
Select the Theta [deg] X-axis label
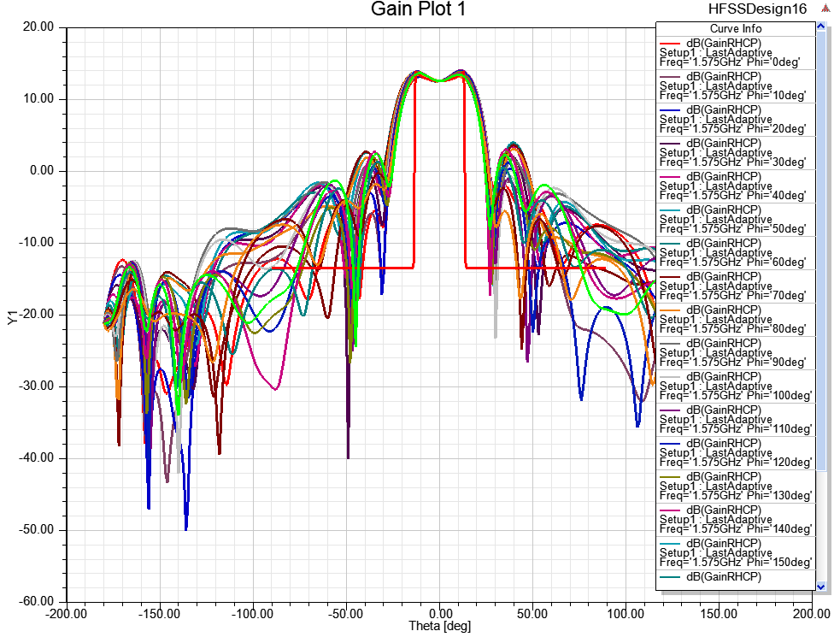[x=440, y=626]
